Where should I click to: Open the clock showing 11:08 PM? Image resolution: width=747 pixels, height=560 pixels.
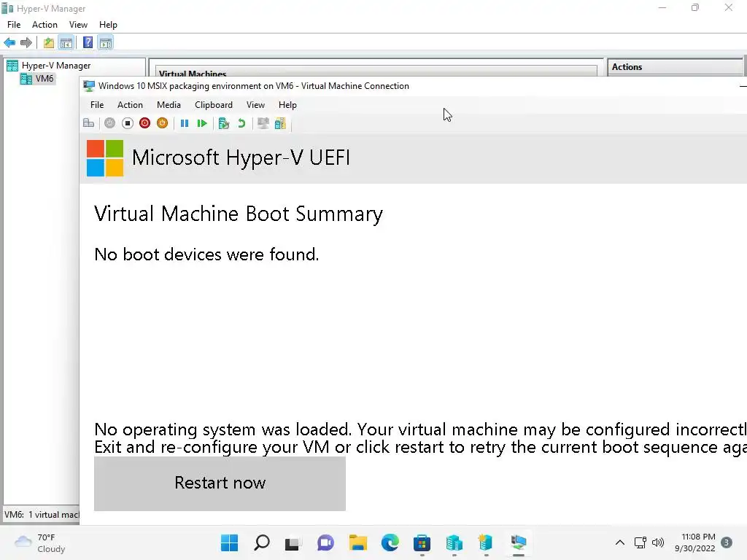(695, 542)
